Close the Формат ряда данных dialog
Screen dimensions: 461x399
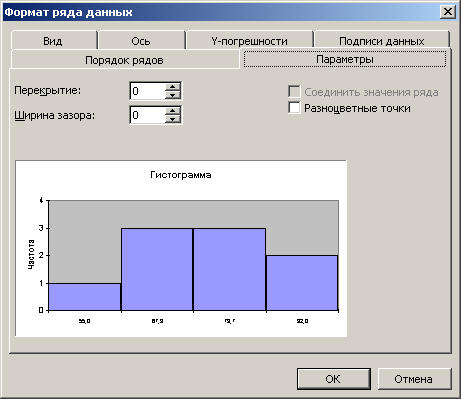448,12
